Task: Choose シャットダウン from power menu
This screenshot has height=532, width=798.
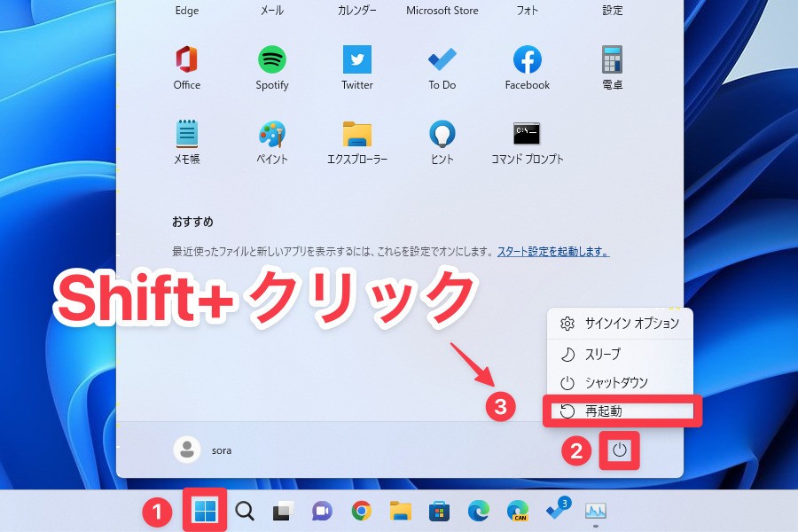Action: pyautogui.click(x=620, y=382)
